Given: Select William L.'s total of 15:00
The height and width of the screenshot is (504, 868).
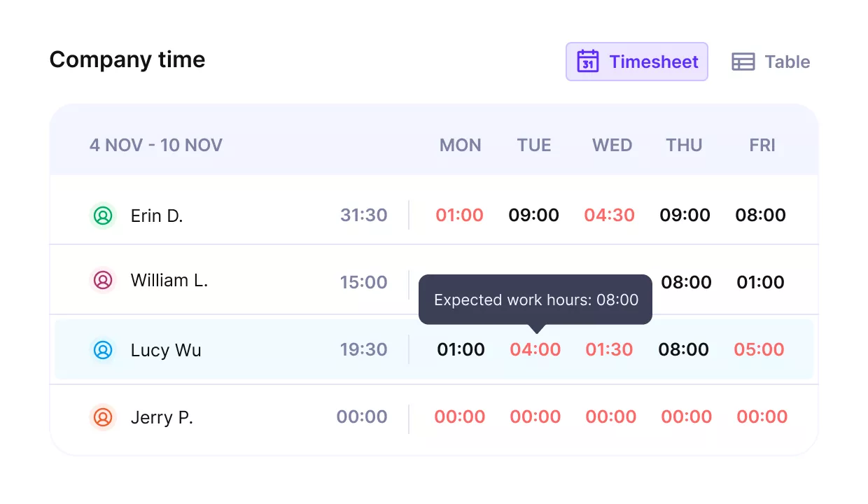Looking at the screenshot, I should click(x=363, y=282).
